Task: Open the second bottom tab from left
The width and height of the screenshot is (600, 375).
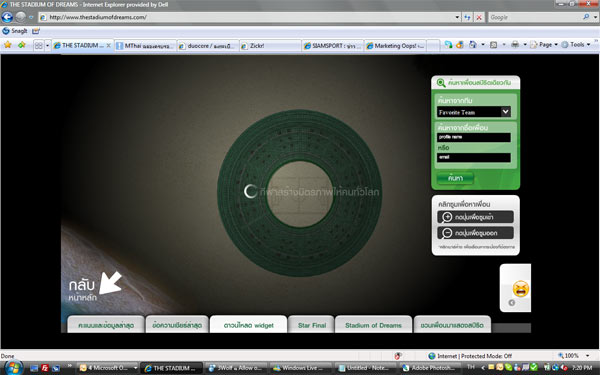Action: tap(177, 325)
